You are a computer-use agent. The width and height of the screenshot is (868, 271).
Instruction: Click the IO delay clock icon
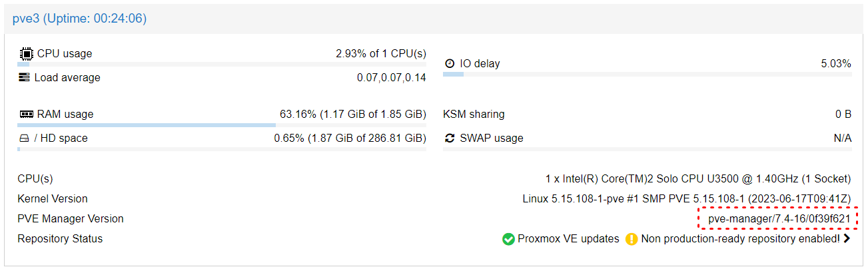450,63
